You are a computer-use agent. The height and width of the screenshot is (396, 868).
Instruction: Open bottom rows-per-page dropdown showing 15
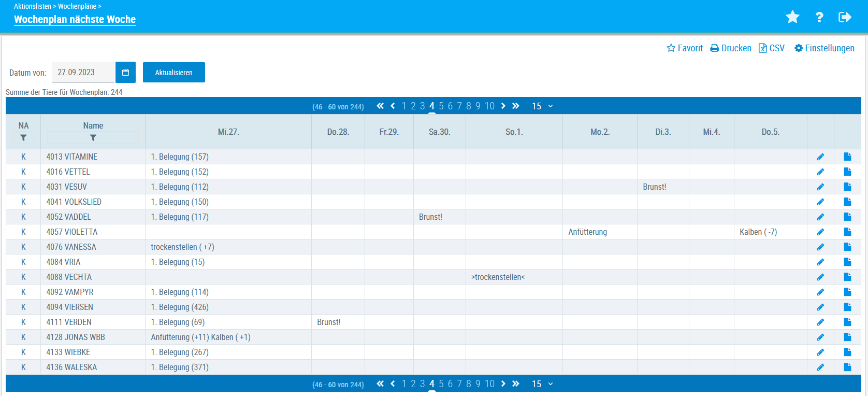click(x=542, y=384)
